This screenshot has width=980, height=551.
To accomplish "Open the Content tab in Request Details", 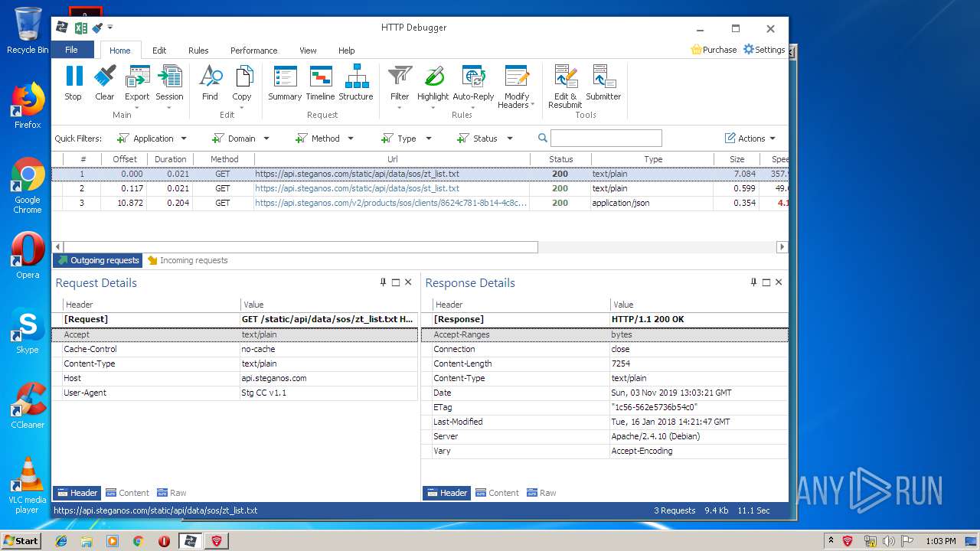I will (127, 493).
